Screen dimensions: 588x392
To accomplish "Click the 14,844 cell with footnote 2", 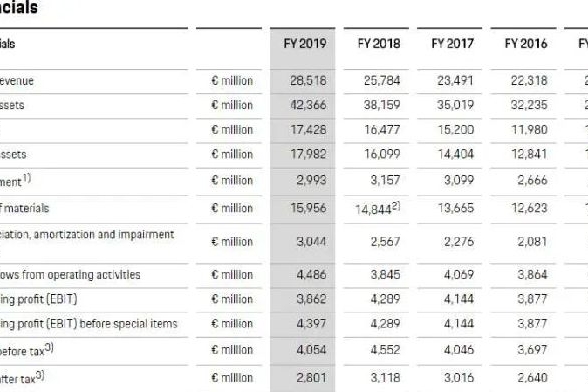I will click(378, 209).
